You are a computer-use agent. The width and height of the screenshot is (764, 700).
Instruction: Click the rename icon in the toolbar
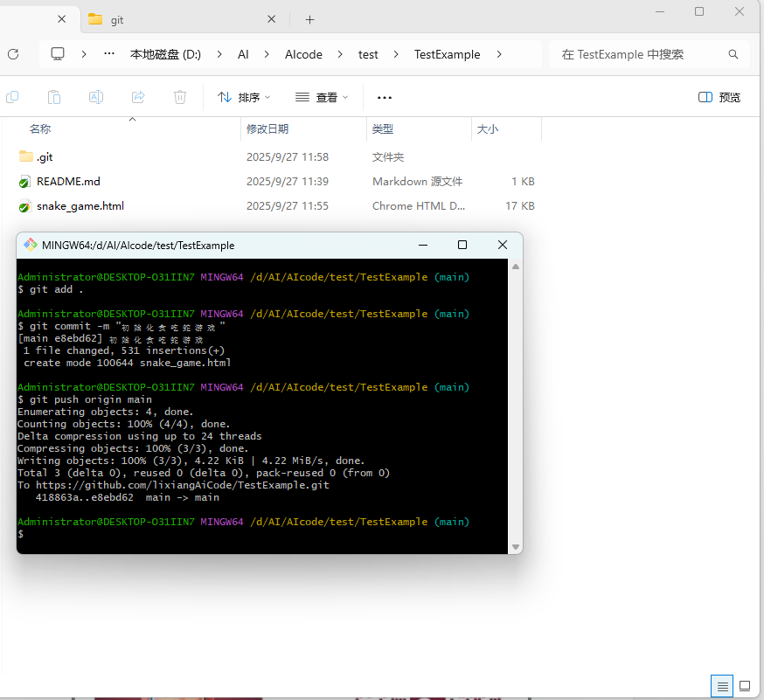[x=97, y=97]
